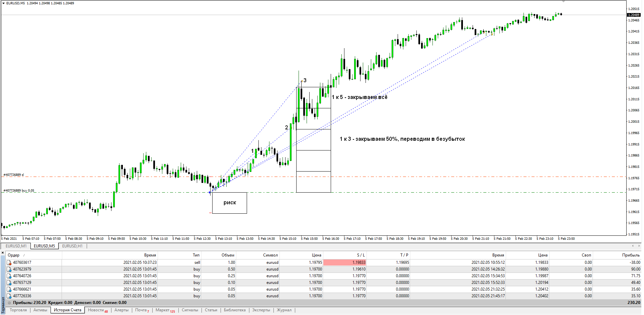
Task: Switch to the Библиотека tab
Action: [x=235, y=310]
